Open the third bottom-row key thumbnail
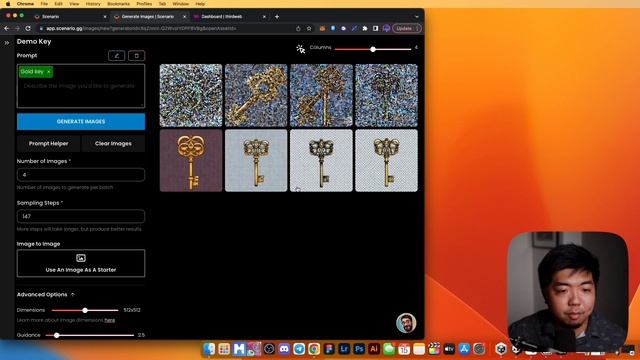This screenshot has height=360, width=640. (321, 160)
